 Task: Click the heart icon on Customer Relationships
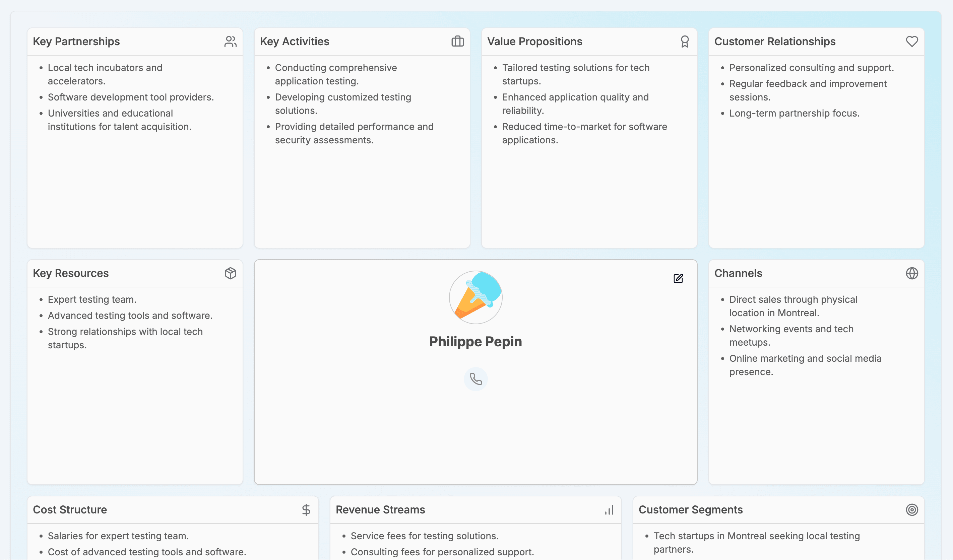pos(912,41)
